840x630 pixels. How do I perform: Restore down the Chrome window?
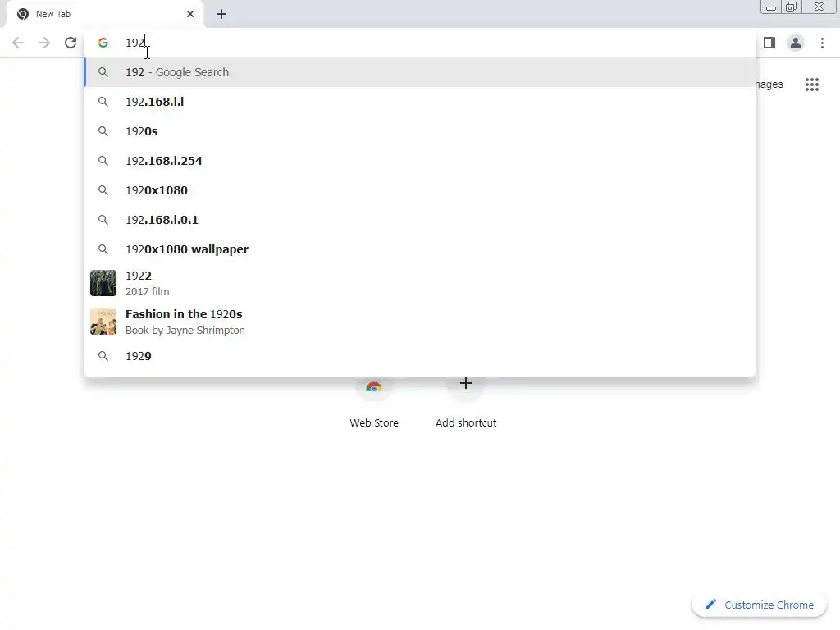pos(792,7)
